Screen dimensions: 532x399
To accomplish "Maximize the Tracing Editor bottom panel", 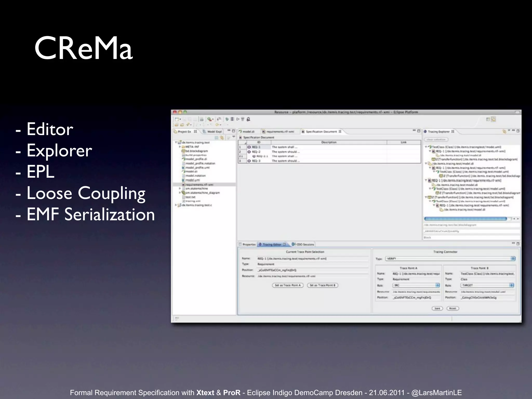I will (518, 244).
